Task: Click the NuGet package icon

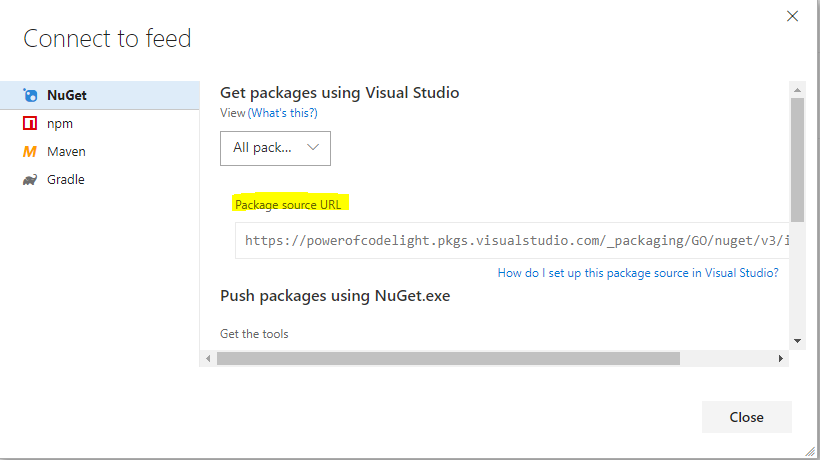Action: (x=30, y=95)
